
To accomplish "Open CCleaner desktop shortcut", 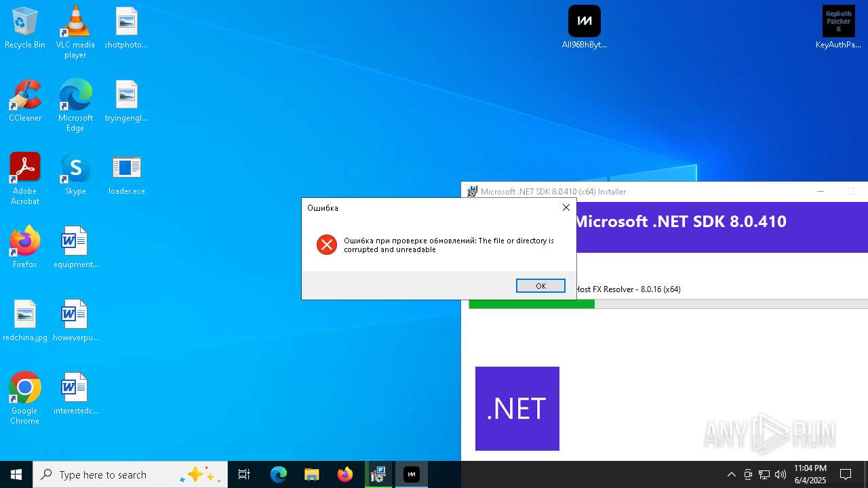I will [x=25, y=102].
